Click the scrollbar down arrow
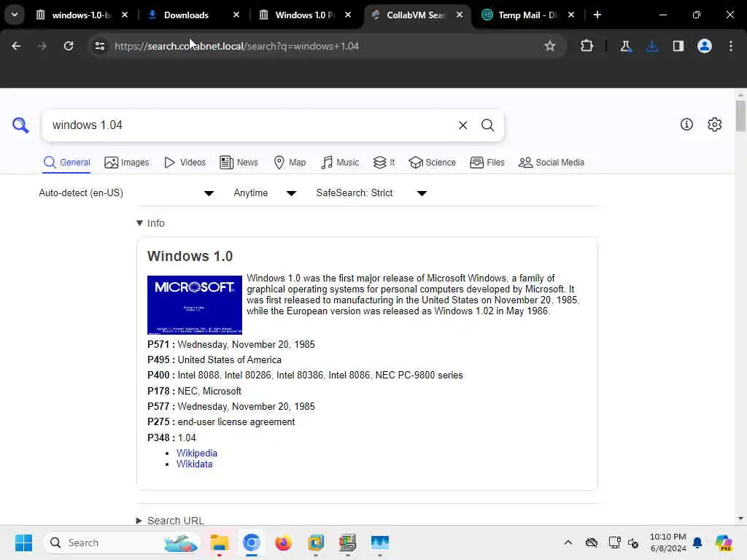Viewport: 747px width, 560px height. 740,518
